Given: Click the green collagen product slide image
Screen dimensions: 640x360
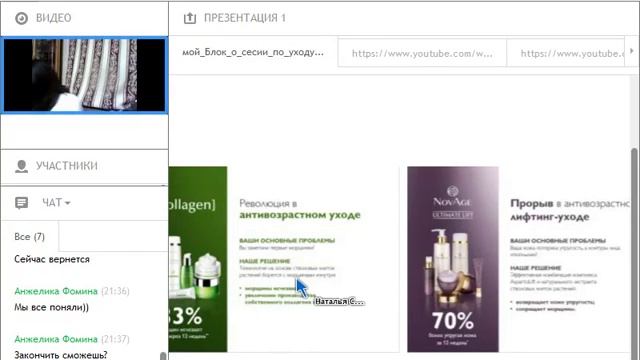Looking at the screenshot, I should coord(198,259).
